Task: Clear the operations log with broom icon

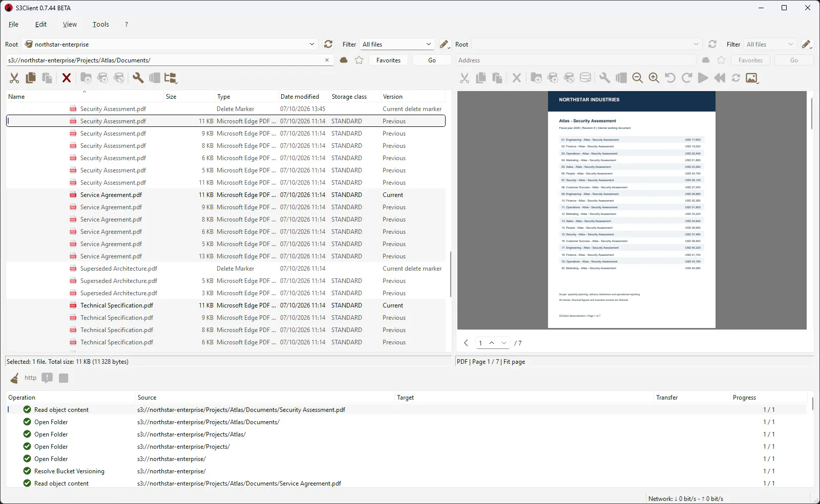Action: [14, 378]
